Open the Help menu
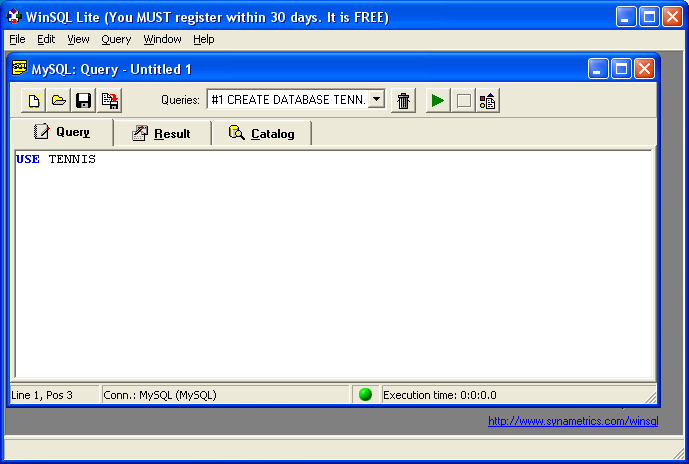 click(x=203, y=39)
